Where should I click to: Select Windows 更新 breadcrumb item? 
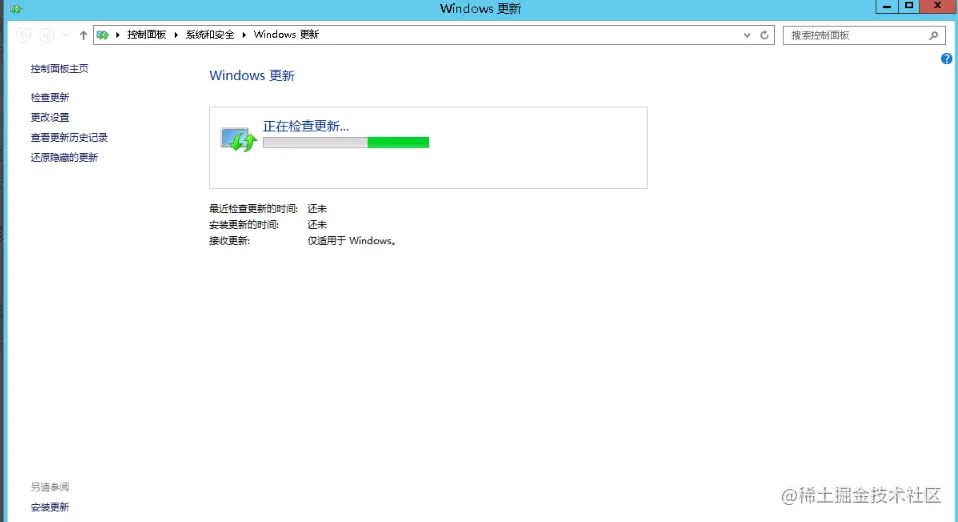pyautogui.click(x=286, y=35)
